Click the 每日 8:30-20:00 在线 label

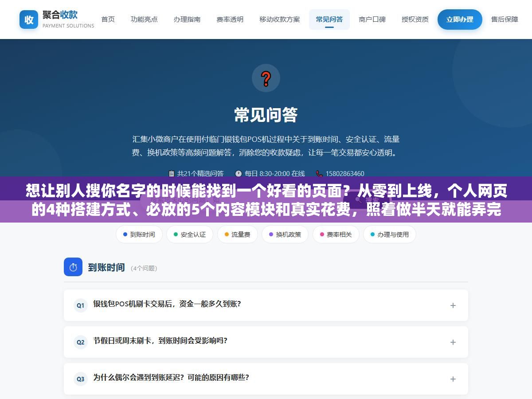(274, 174)
